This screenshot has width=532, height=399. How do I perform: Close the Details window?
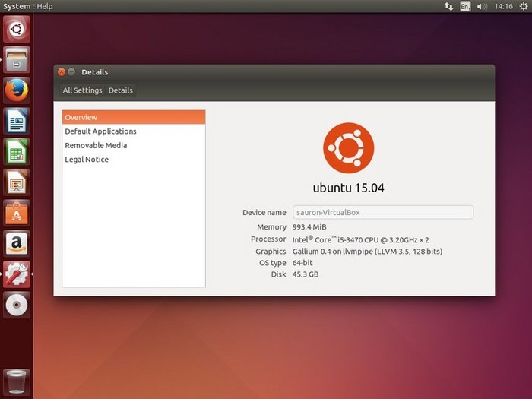(x=62, y=72)
